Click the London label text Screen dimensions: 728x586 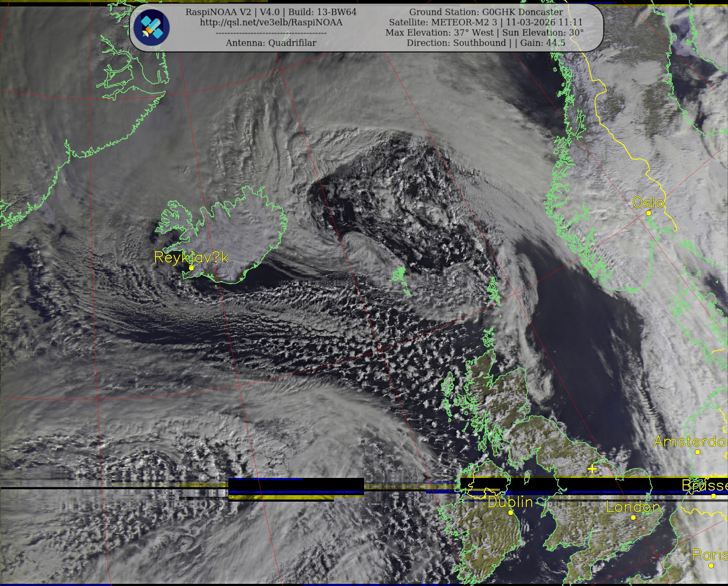tap(633, 507)
